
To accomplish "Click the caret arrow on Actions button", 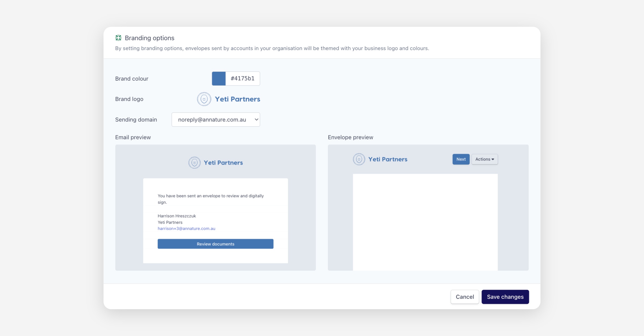I will coord(493,159).
